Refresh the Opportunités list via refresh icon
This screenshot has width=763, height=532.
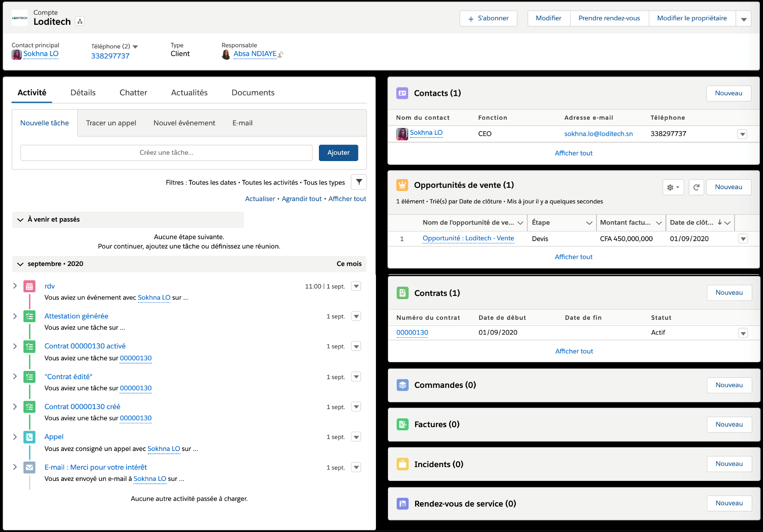[696, 187]
